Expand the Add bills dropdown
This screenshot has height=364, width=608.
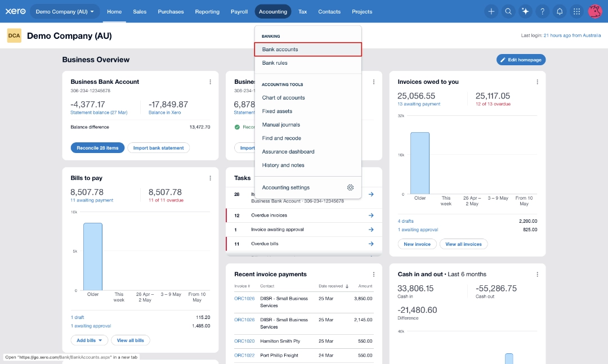(89, 340)
